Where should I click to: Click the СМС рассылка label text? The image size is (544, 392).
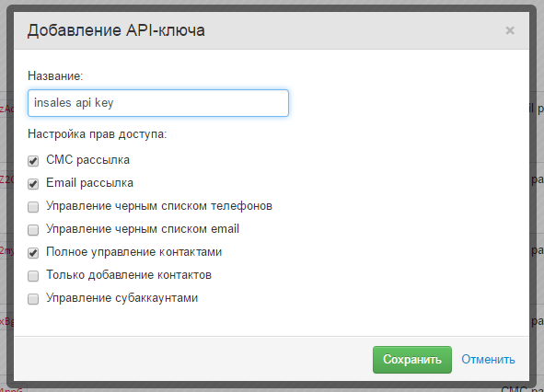click(87, 160)
